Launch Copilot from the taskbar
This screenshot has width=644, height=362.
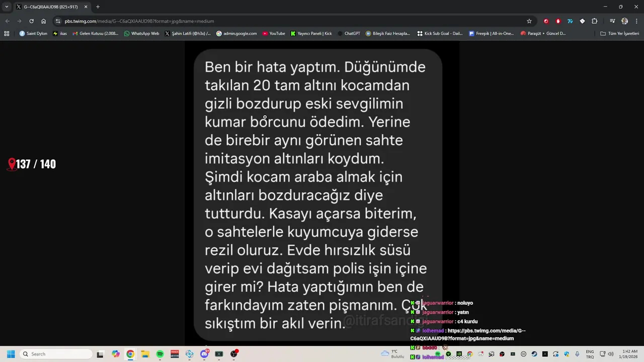coord(116,354)
